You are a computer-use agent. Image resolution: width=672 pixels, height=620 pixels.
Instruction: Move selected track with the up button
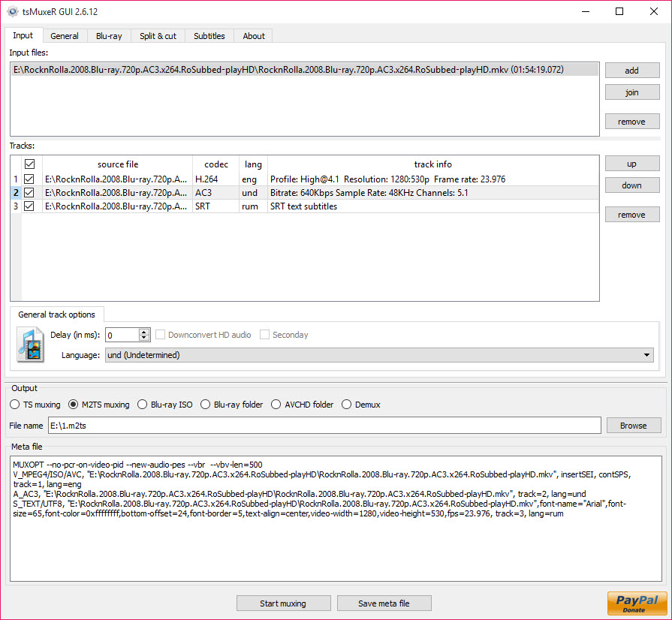(x=631, y=164)
